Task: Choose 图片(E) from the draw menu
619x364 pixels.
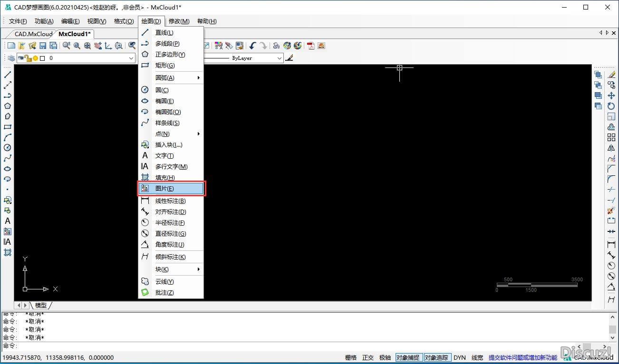Action: pos(171,189)
